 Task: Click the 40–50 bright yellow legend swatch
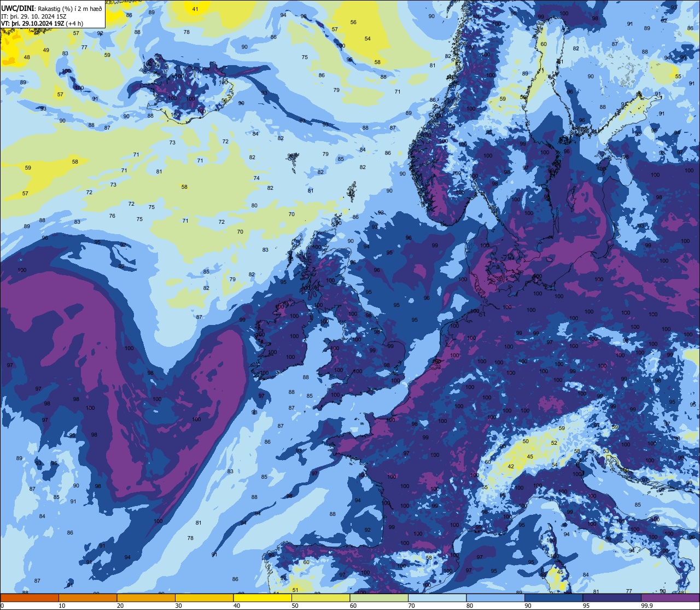tap(262, 597)
